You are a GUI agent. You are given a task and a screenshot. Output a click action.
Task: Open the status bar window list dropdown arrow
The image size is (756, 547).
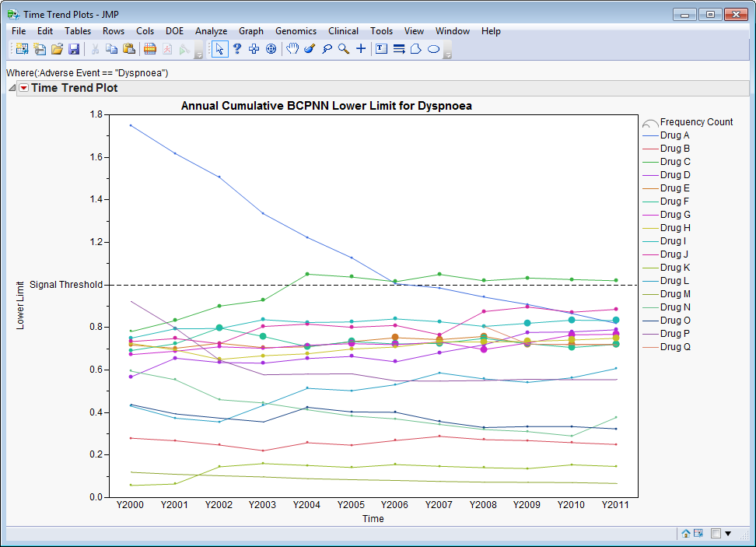tap(729, 534)
